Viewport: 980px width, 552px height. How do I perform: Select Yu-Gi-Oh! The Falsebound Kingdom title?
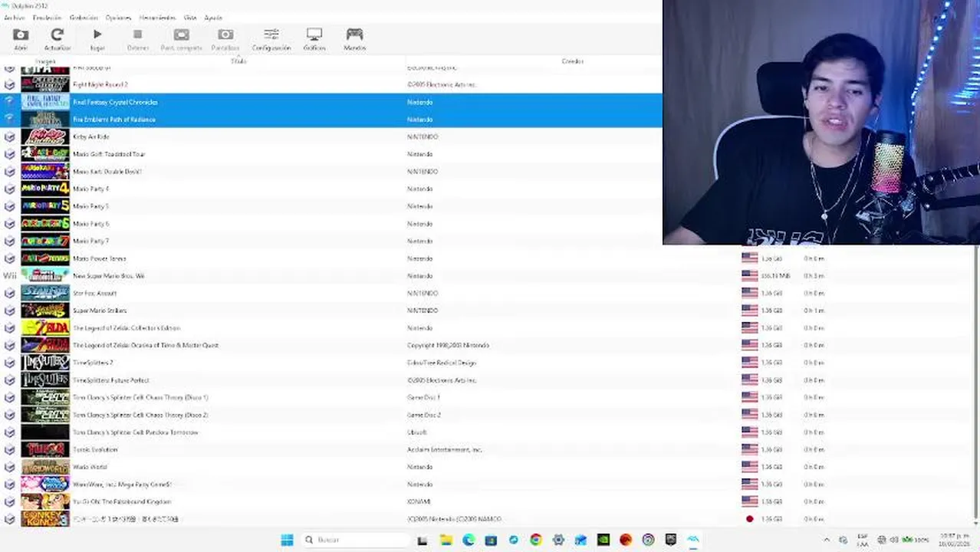pos(121,501)
